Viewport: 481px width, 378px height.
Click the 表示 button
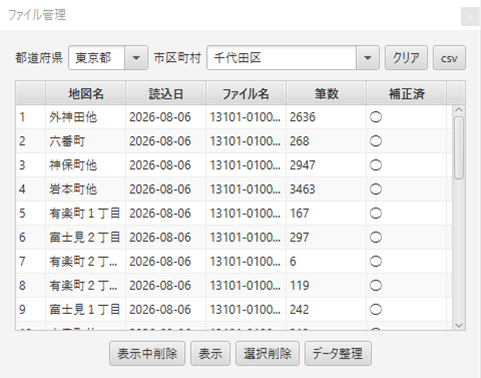point(210,353)
